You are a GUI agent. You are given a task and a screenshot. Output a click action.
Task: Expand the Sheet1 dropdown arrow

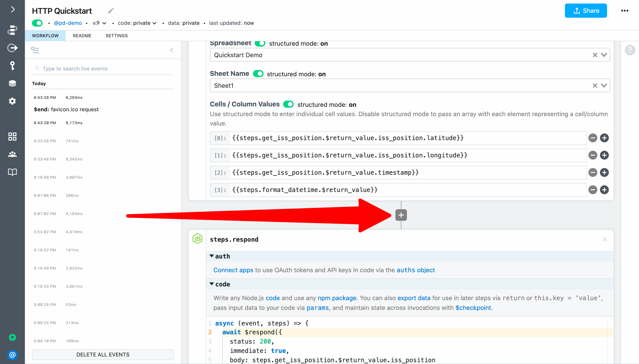(604, 86)
